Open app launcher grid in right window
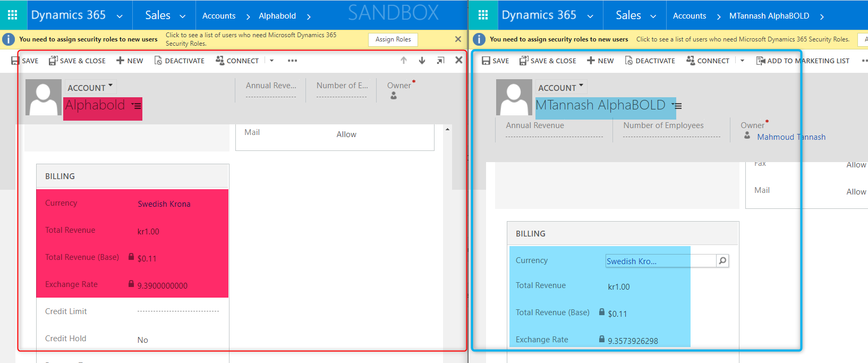 pos(483,15)
